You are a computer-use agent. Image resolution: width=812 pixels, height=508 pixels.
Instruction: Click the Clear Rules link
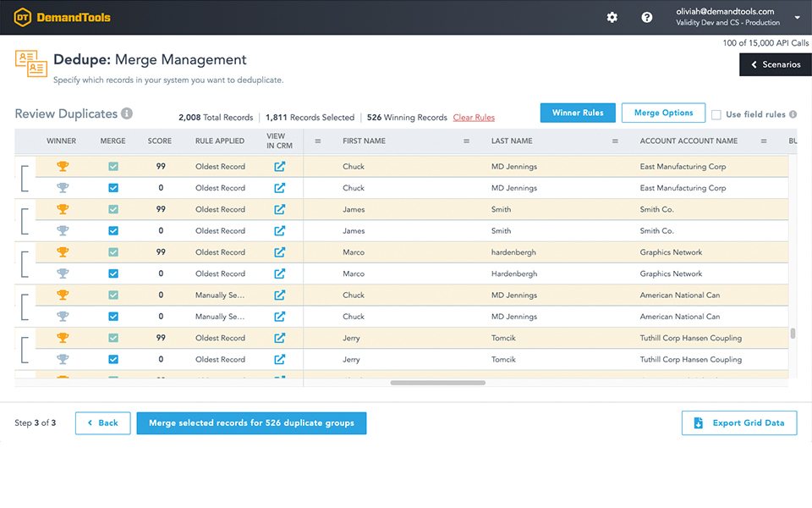point(474,118)
